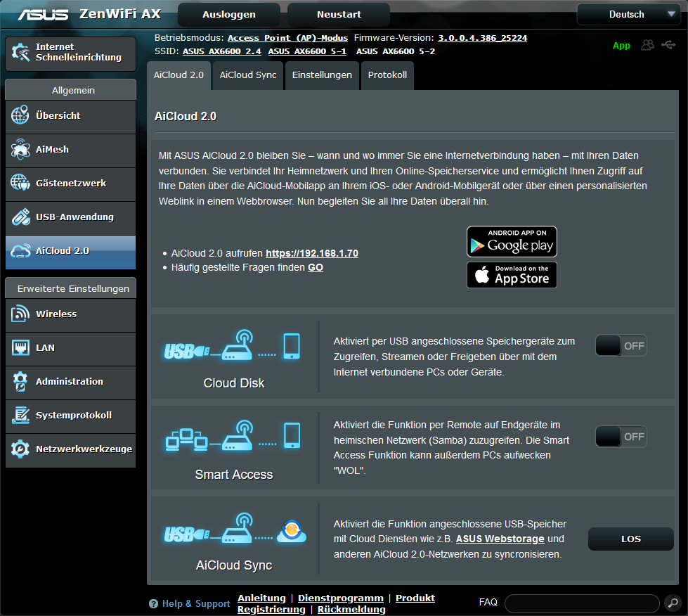Click SSID ASUS_AX6600_2.4 link
This screenshot has height=616, width=688.
[x=222, y=51]
